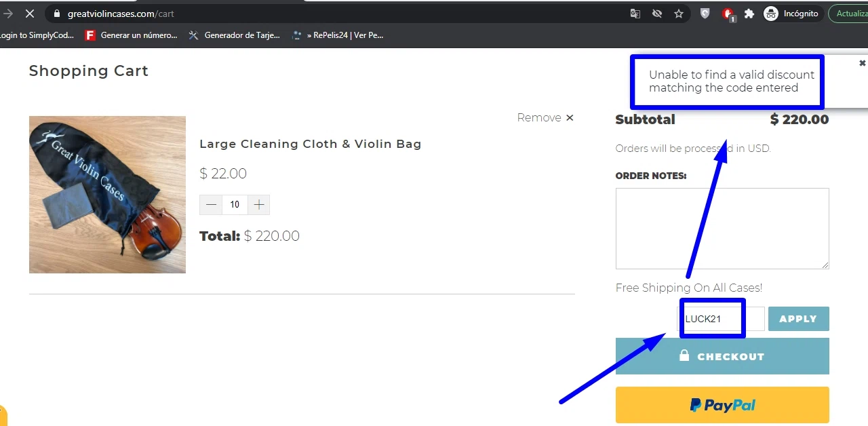Image resolution: width=868 pixels, height=426 pixels.
Task: Apply the discount code
Action: pos(799,319)
